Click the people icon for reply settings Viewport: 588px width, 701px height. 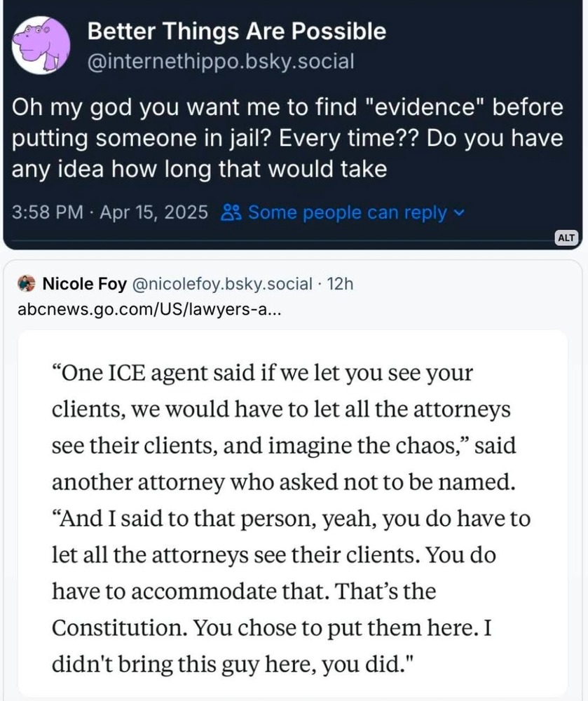pyautogui.click(x=231, y=212)
